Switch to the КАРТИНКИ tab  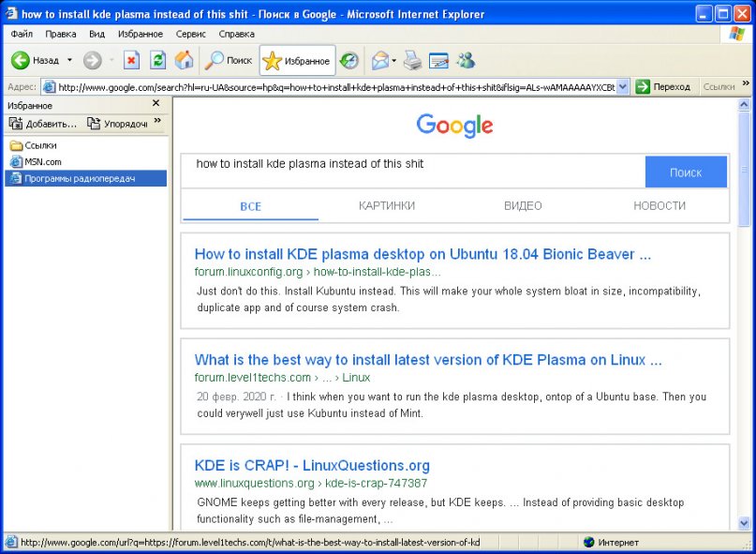coord(387,206)
